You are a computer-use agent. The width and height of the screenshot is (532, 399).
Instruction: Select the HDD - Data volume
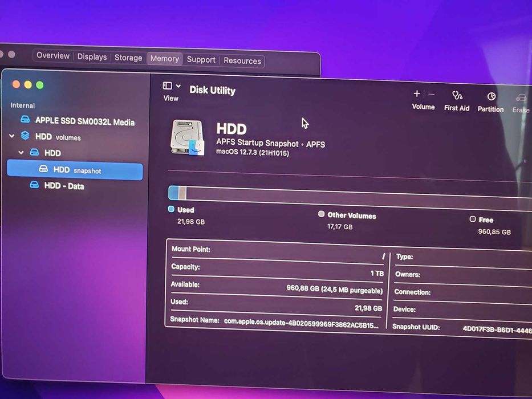tap(64, 186)
